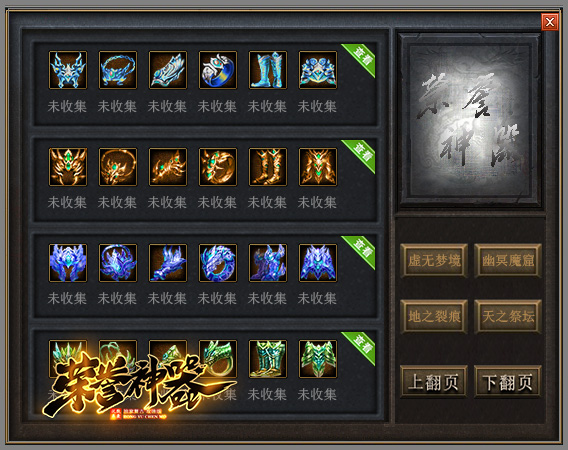Screen dimensions: 568x450
Task: Open the 地之裂痕 category
Action: (434, 316)
